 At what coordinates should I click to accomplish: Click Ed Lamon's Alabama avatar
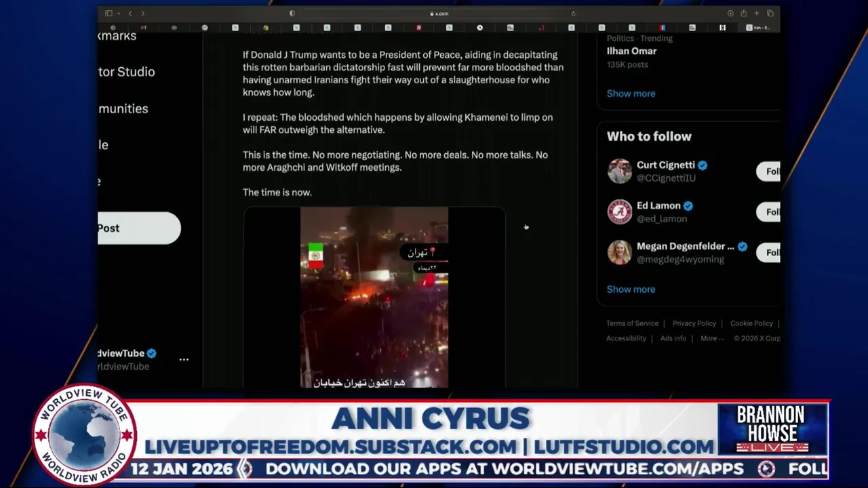[x=620, y=212]
